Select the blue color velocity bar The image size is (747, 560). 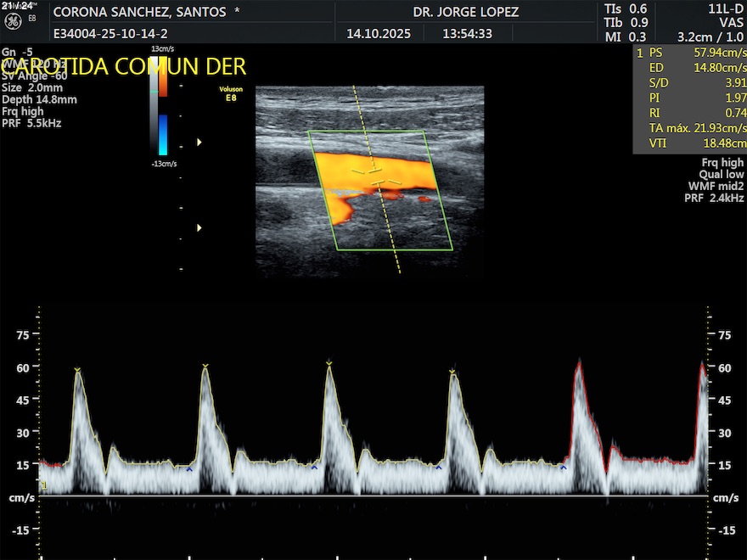(x=163, y=134)
